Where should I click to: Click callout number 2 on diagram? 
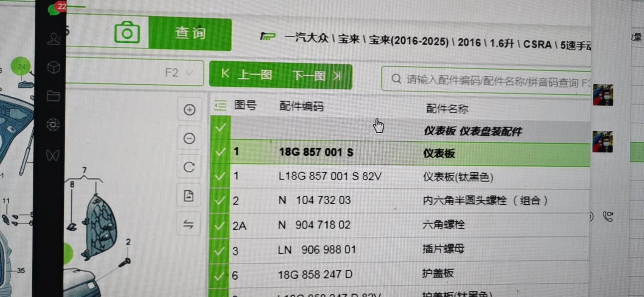point(128,242)
